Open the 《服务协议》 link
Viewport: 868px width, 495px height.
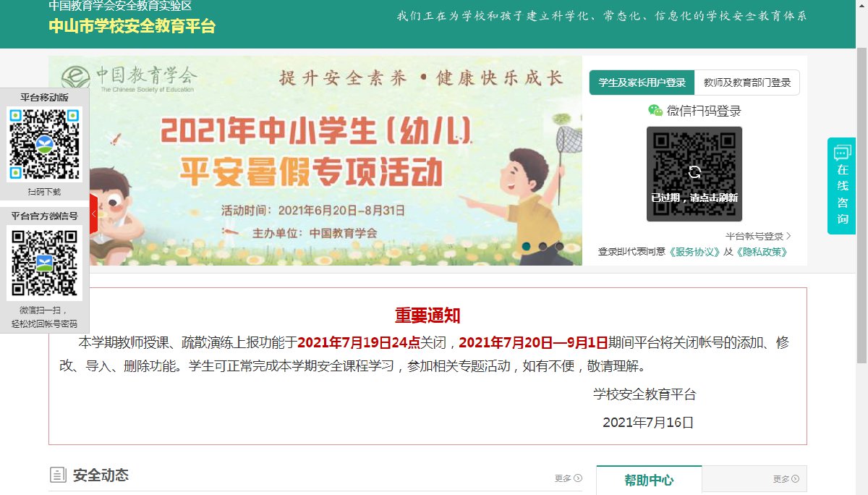click(x=694, y=252)
